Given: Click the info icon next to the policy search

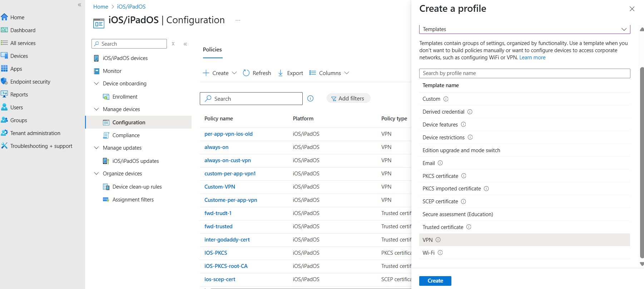Looking at the screenshot, I should click(x=311, y=99).
